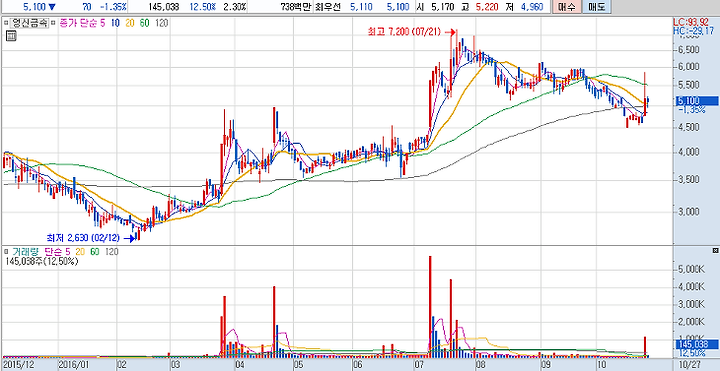The width and height of the screenshot is (720, 371).
Task: Toggle the small square before 종가 단순
Action: click(x=53, y=23)
